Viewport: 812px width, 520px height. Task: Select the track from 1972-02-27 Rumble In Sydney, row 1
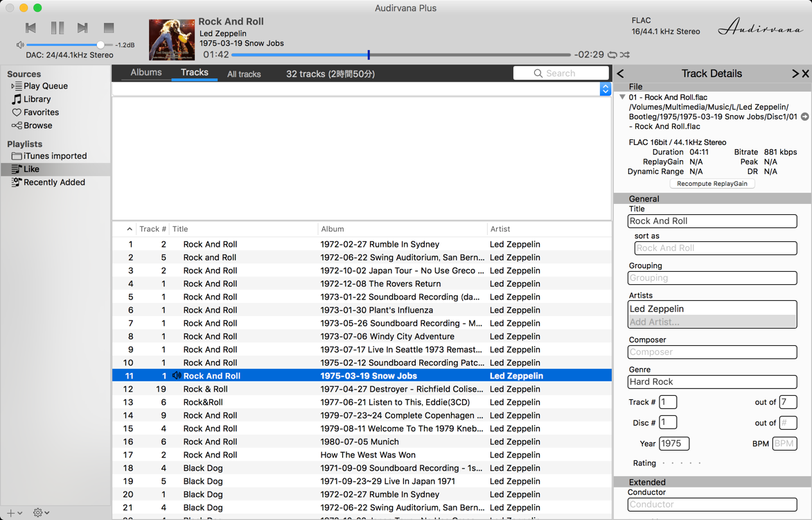[x=362, y=244]
